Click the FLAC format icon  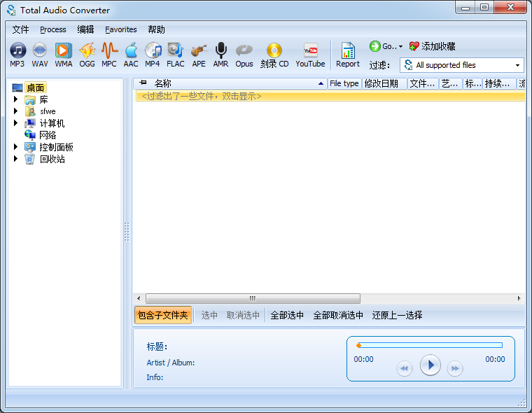[x=175, y=55]
